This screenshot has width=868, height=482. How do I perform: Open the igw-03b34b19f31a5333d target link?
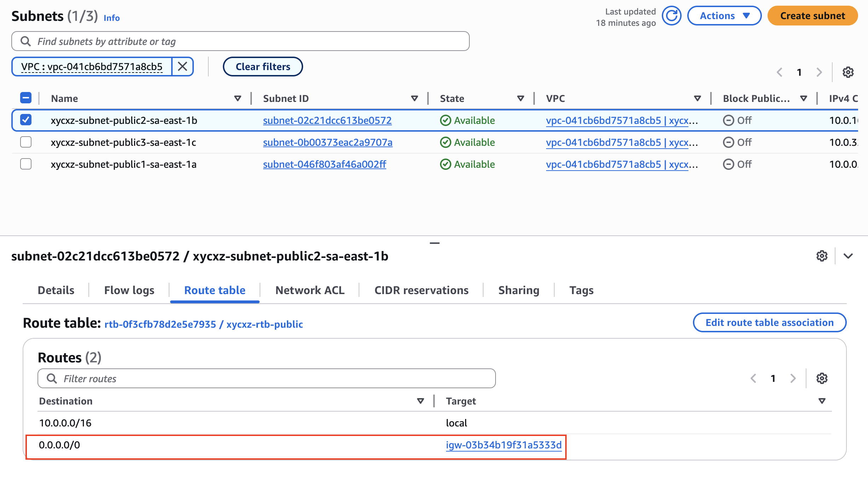click(504, 445)
